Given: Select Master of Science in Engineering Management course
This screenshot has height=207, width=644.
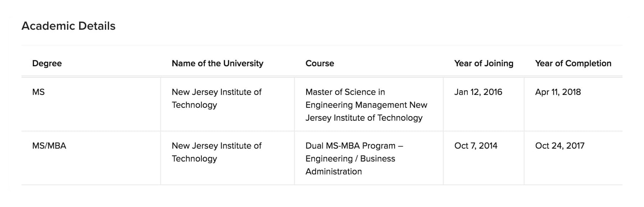Looking at the screenshot, I should coord(366,105).
